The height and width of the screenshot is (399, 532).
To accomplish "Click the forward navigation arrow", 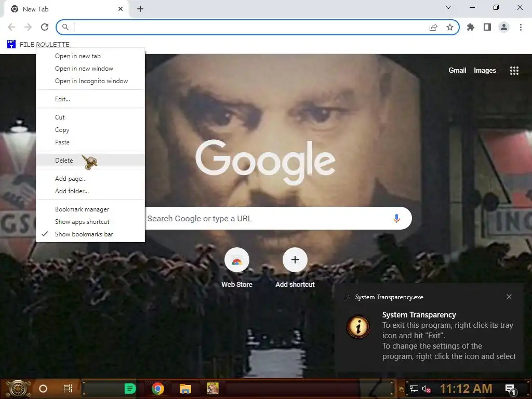I will coord(28,27).
